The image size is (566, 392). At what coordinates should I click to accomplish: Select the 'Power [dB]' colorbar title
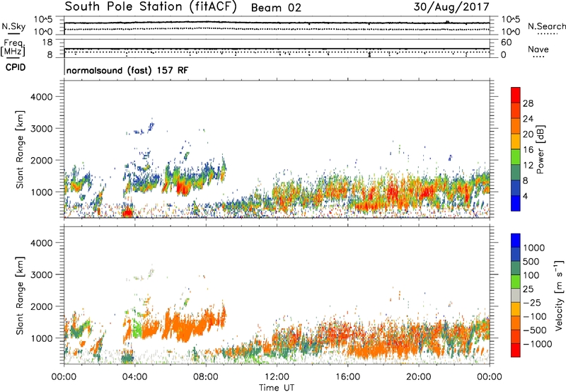pos(540,149)
